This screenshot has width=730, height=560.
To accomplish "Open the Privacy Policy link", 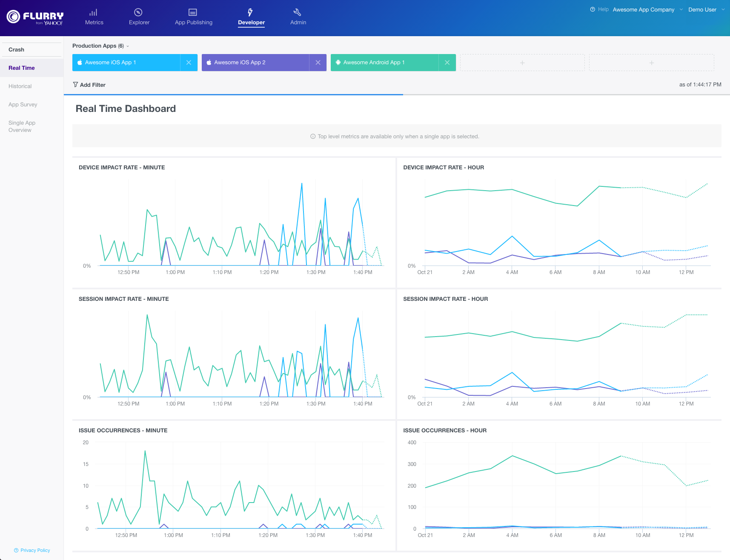I will tap(35, 550).
